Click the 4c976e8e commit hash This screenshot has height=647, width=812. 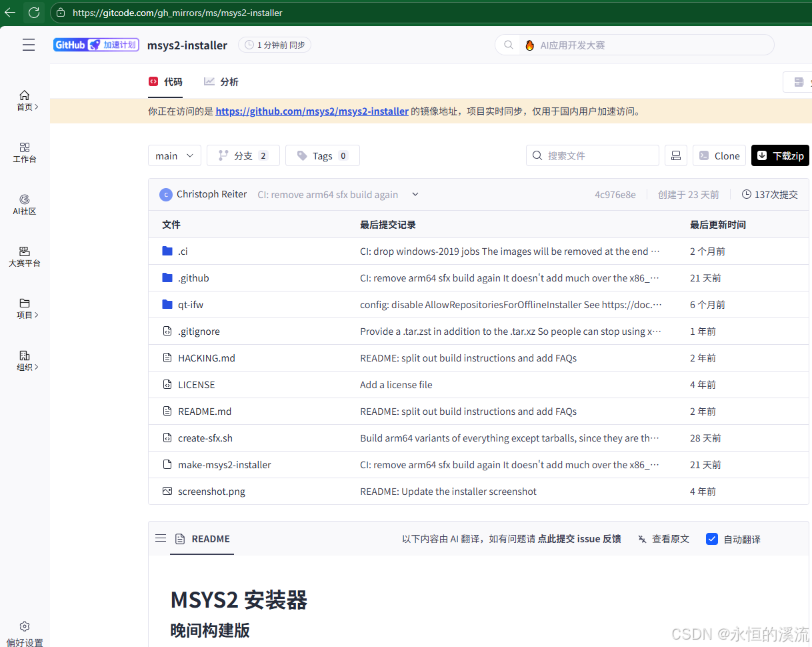615,195
